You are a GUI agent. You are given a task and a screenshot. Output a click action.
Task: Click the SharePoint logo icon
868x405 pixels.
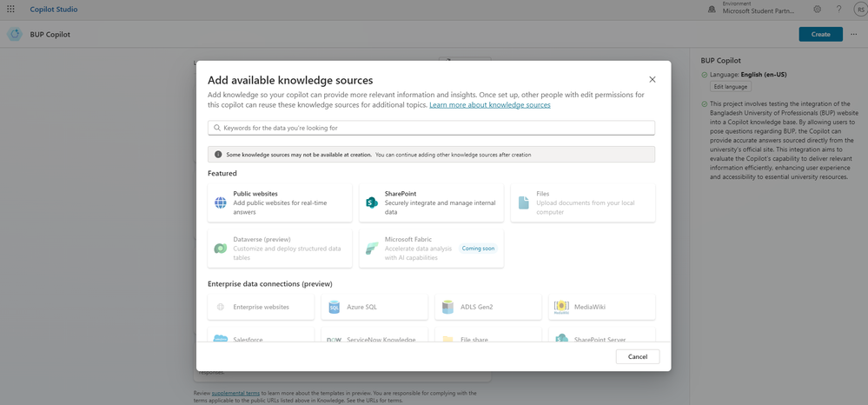click(x=372, y=202)
